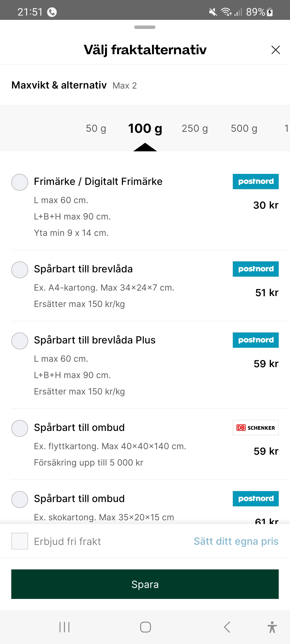Tap the sheet drag handle at top

[x=145, y=27]
